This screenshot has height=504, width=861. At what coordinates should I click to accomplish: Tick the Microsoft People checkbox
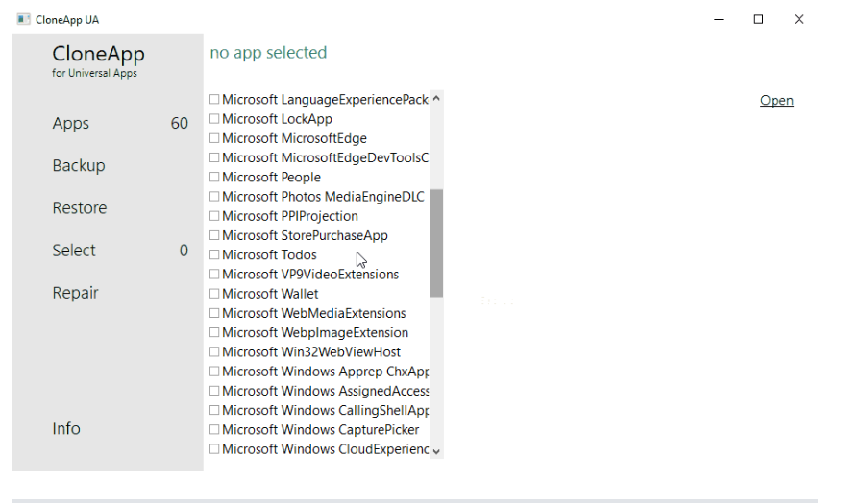[x=214, y=178]
